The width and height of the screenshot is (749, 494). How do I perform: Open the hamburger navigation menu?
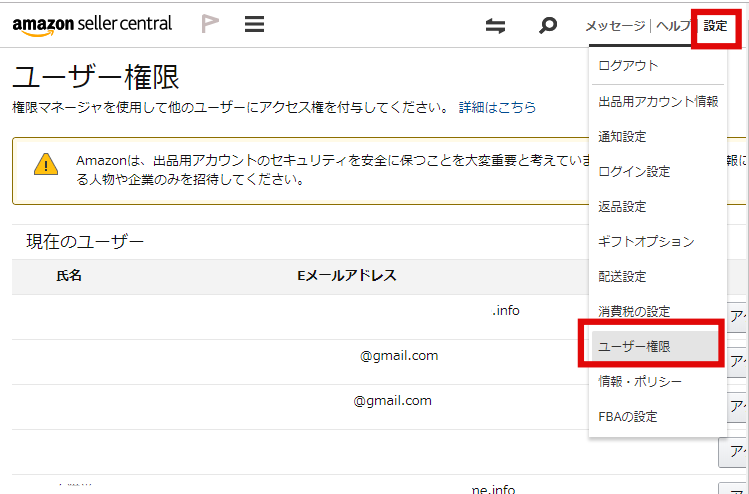255,24
